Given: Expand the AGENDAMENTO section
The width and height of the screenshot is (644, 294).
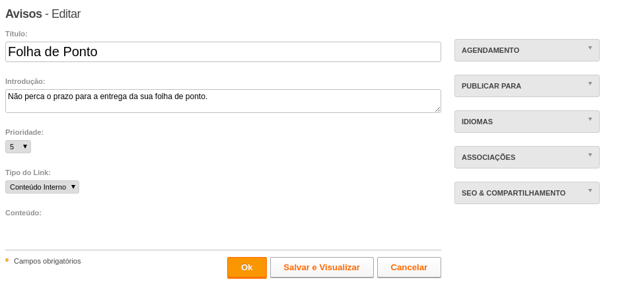Looking at the screenshot, I should point(527,50).
